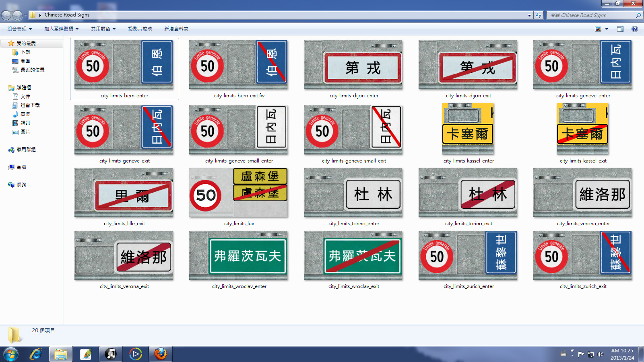Screen dimensions: 644x362
Task: Click the change view icon in toolbar
Action: pyautogui.click(x=598, y=29)
